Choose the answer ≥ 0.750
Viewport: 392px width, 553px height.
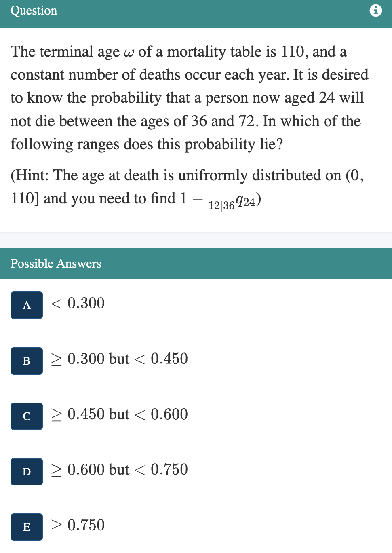click(77, 526)
